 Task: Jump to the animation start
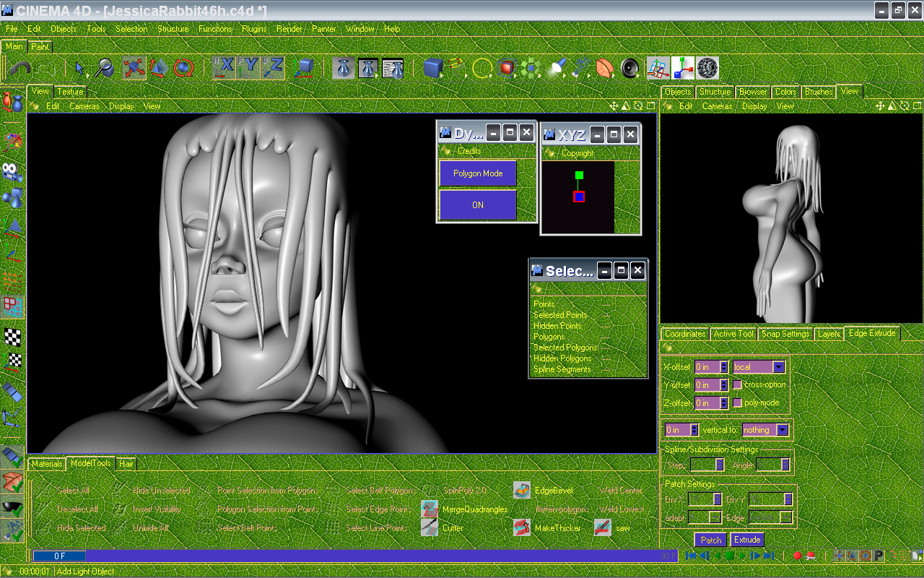coord(691,556)
